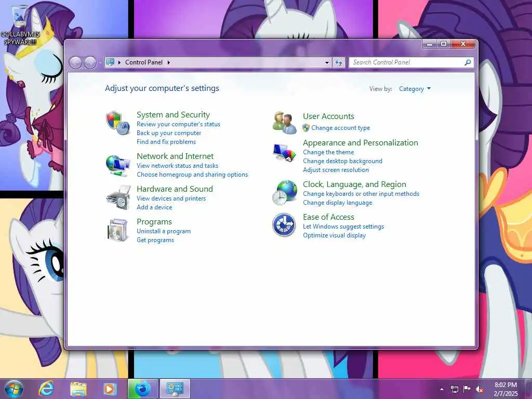Viewport: 532px width, 399px height.
Task: Open the Network and Internet globe icon
Action: pyautogui.click(x=118, y=166)
